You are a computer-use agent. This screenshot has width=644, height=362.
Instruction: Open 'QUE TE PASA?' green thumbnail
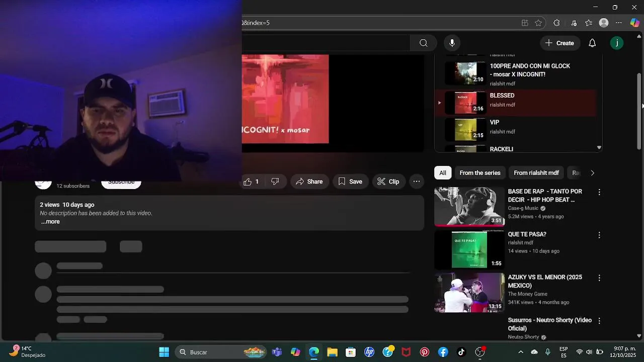[x=469, y=249]
